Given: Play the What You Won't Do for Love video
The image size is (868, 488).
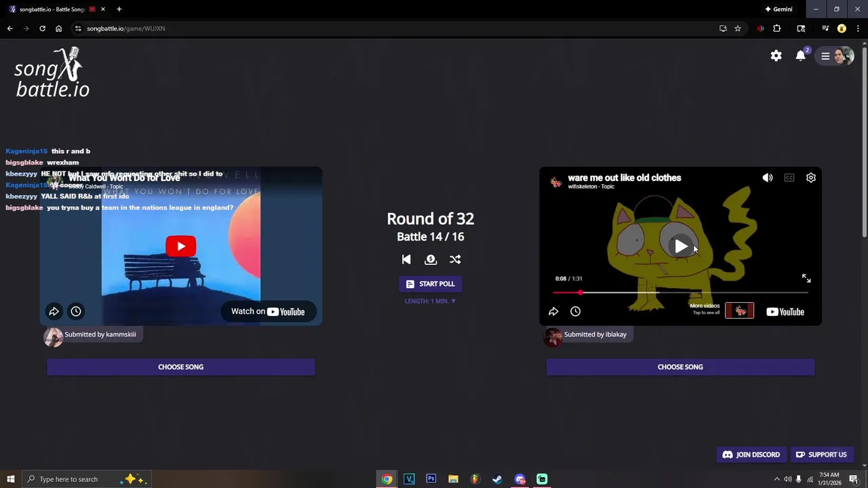Looking at the screenshot, I should (x=181, y=246).
